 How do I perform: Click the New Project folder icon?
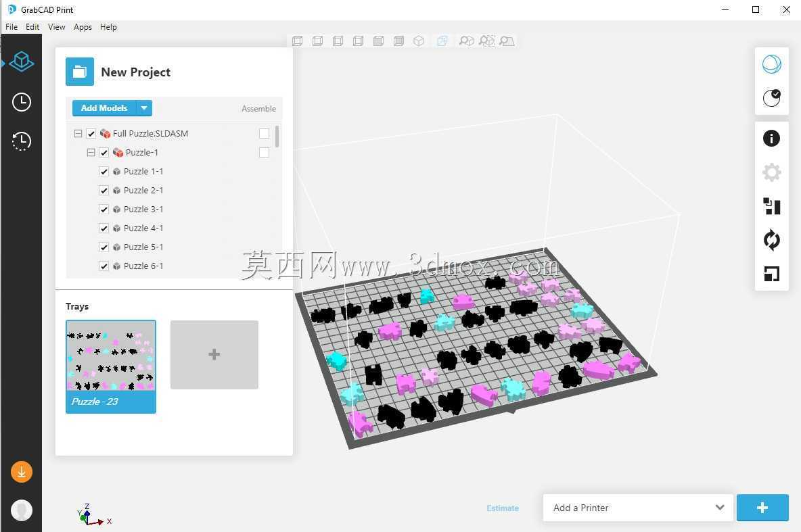80,72
